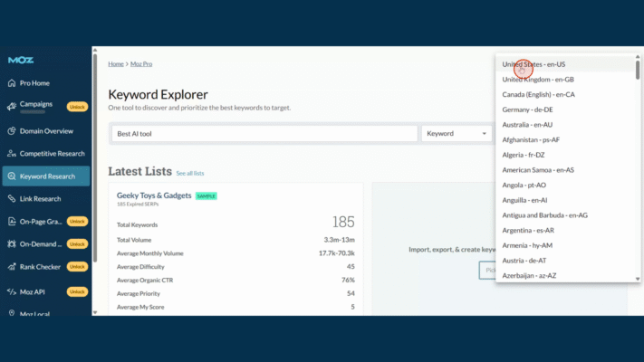Screen dimensions: 644x362
Task: Click the locale list scrollbar thumb
Action: click(x=638, y=70)
